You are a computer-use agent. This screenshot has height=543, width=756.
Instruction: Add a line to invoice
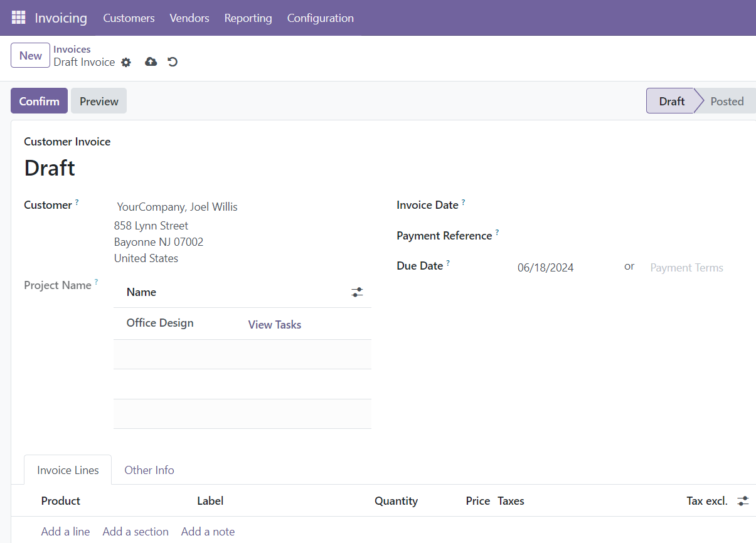65,531
